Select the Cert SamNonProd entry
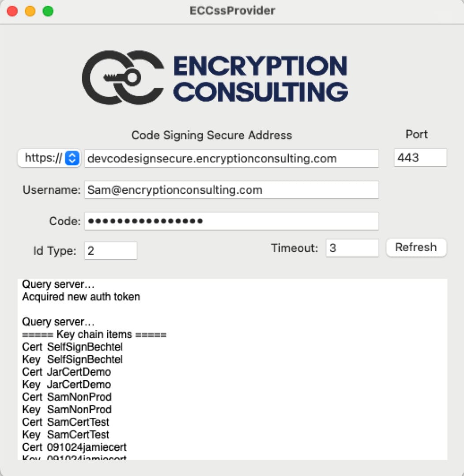Screen dimensions: 464x476 [x=67, y=397]
